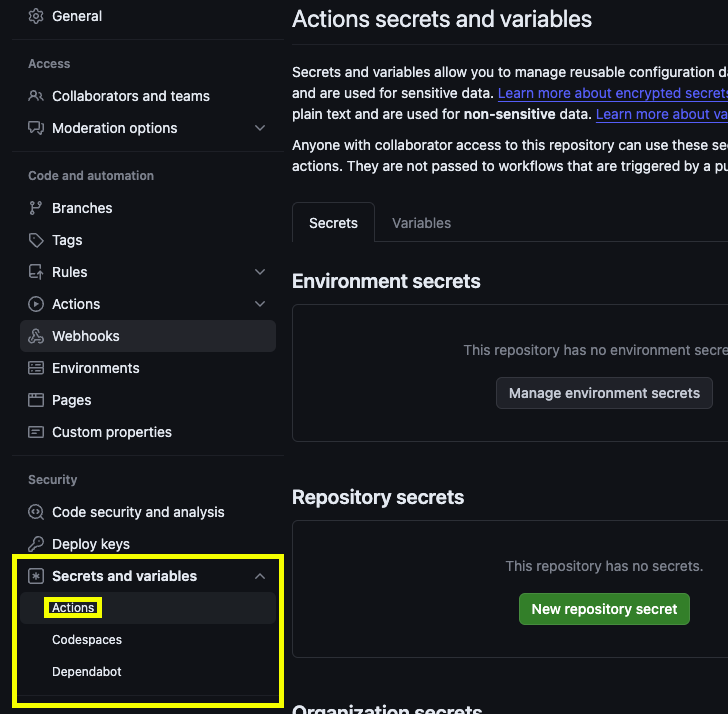Click 'This repository has no secrets.' text
The height and width of the screenshot is (714, 728).
[x=604, y=566]
